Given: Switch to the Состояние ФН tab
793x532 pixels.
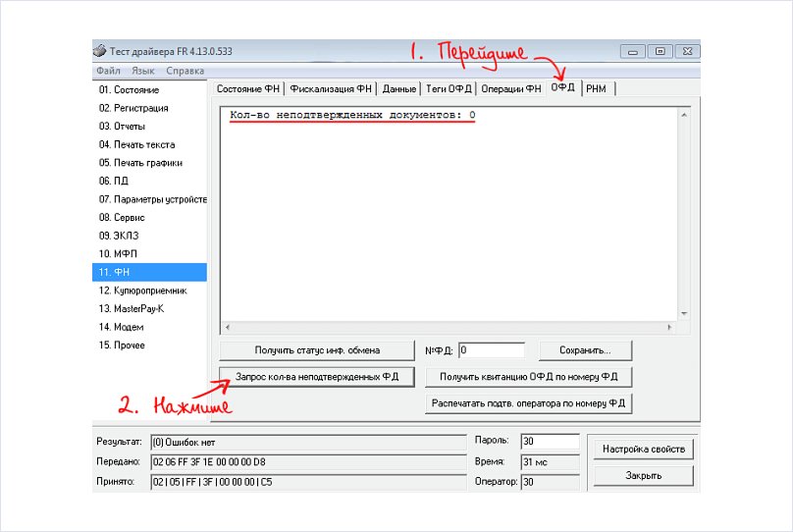Looking at the screenshot, I should 247,88.
